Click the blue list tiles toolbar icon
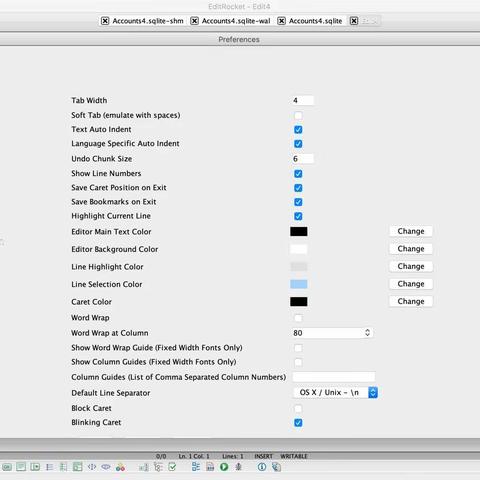The height and width of the screenshot is (480, 480). coord(196,467)
